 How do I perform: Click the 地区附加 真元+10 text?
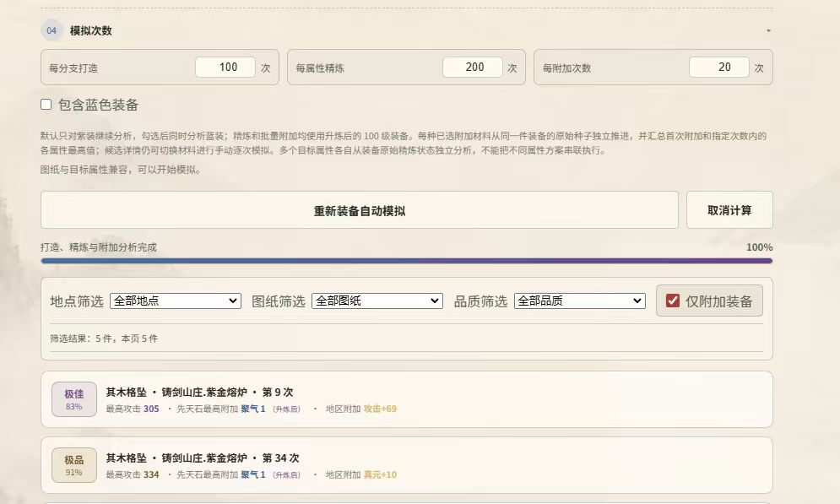(x=361, y=474)
